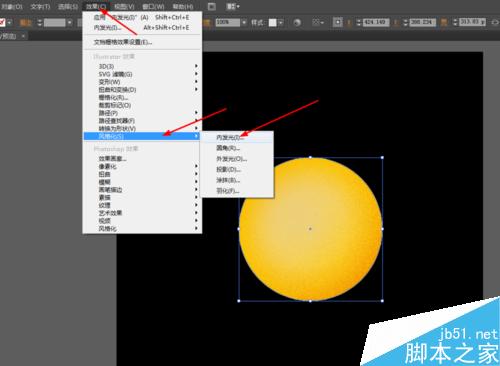Click the X coordinate value field
Screen dimensions: 500x366
coord(376,23)
